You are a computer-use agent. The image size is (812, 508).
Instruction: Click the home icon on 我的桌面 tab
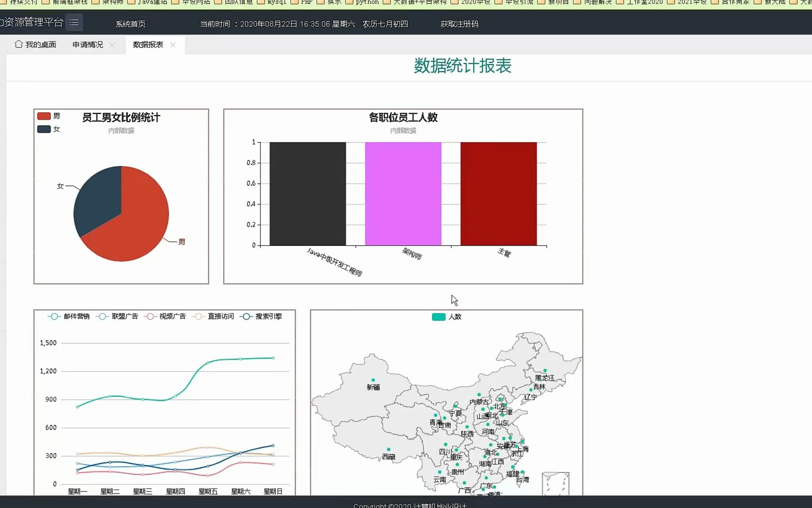coord(19,45)
